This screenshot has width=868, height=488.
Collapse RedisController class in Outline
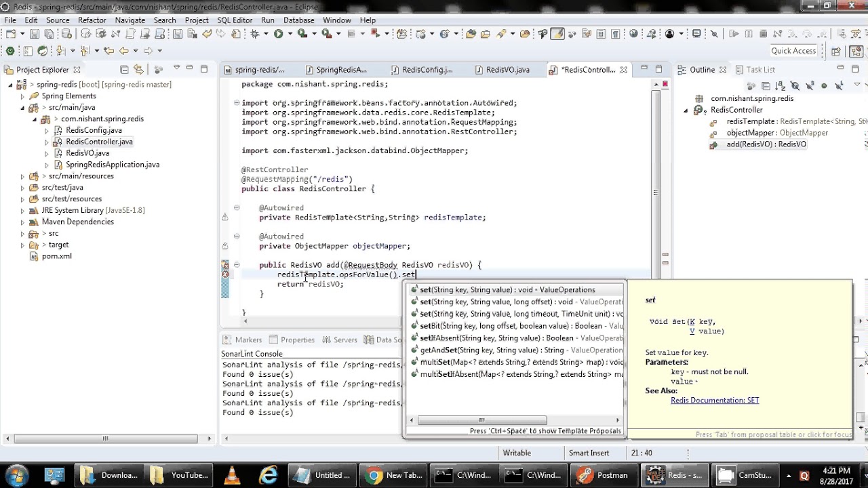click(x=685, y=110)
